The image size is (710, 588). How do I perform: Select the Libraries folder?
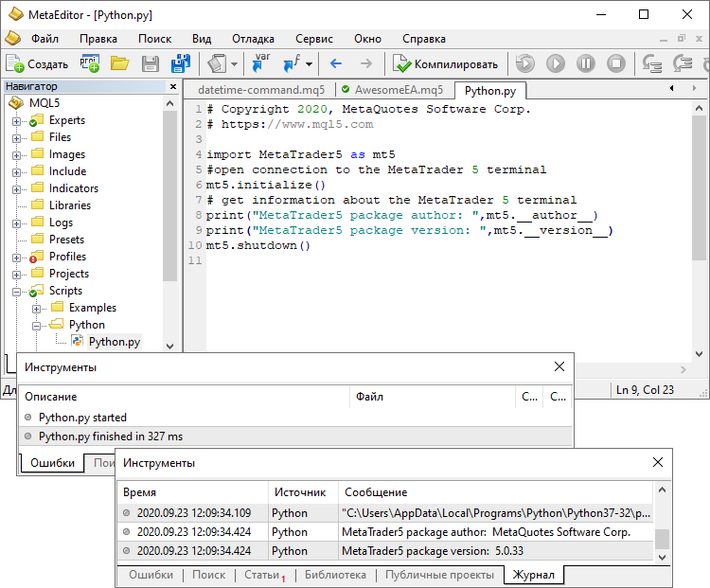pos(70,205)
